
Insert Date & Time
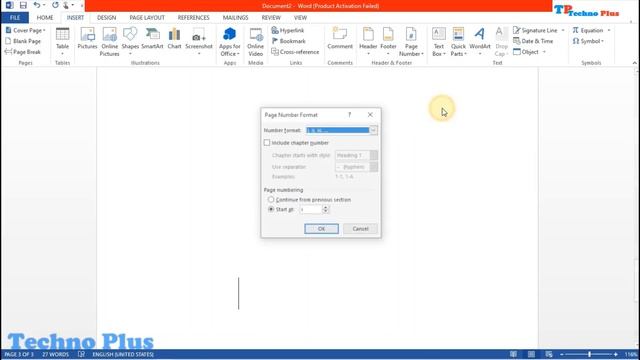click(533, 41)
